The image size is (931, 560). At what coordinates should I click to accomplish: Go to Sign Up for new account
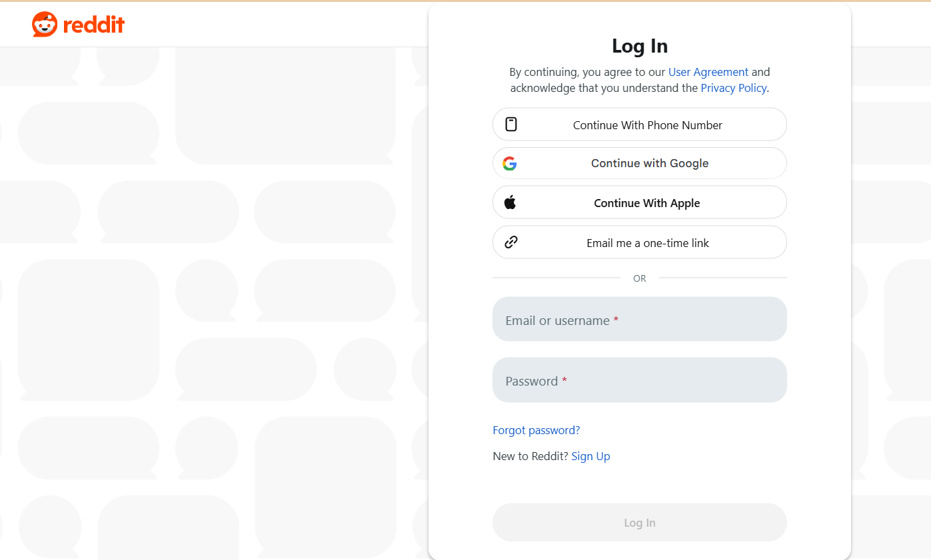click(x=590, y=456)
